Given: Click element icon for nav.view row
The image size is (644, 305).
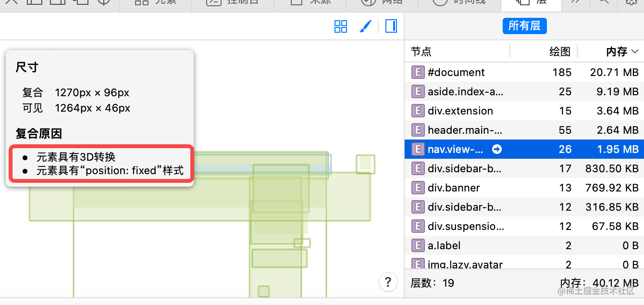Looking at the screenshot, I should [x=418, y=149].
